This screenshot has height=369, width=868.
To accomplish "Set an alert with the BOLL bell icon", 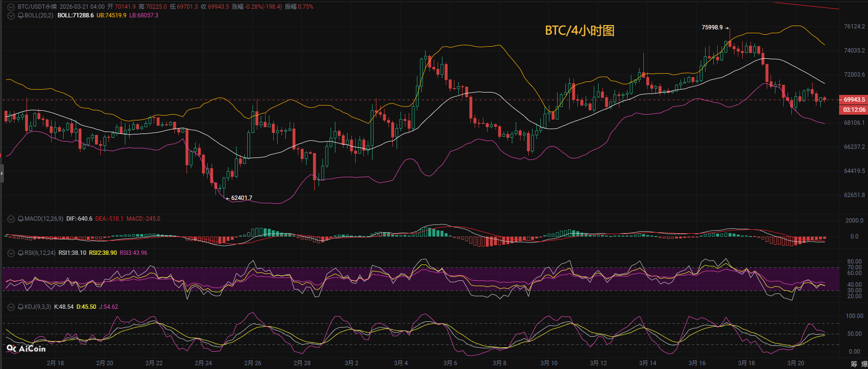I will click(21, 15).
